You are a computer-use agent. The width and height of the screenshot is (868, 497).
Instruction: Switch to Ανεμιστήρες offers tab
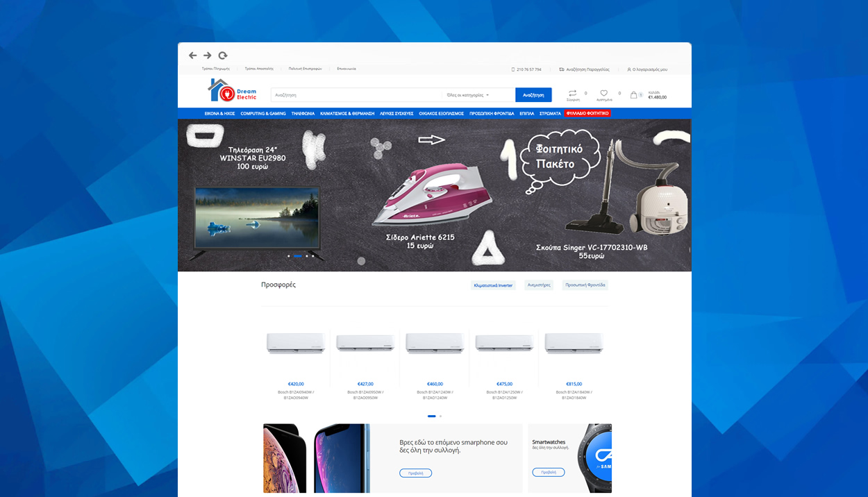[539, 285]
